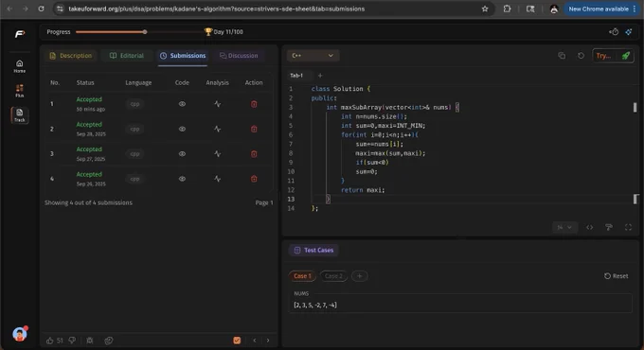Go to the next problem arrow
644x350 pixels.
coord(268,341)
